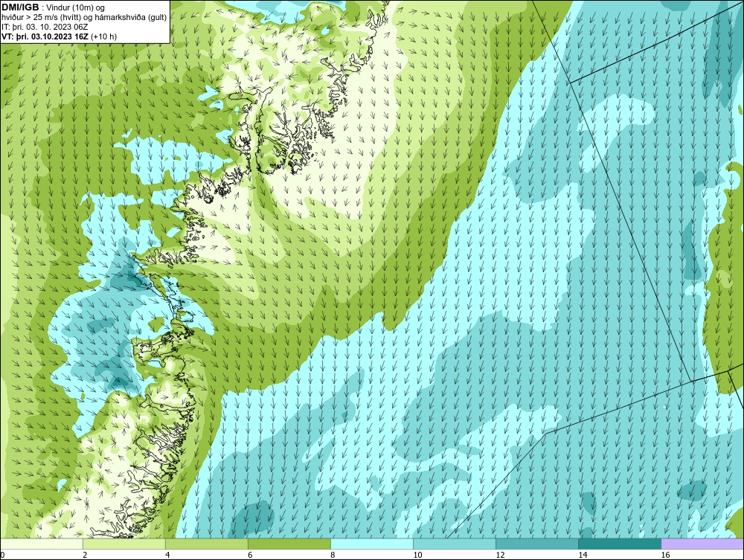The width and height of the screenshot is (744, 560).
Task: Click the 10–12 m/s light teal legend swatch
Action: pos(455,544)
